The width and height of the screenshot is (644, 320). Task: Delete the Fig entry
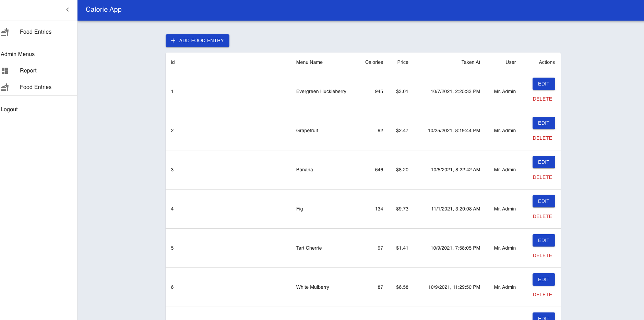pyautogui.click(x=542, y=216)
